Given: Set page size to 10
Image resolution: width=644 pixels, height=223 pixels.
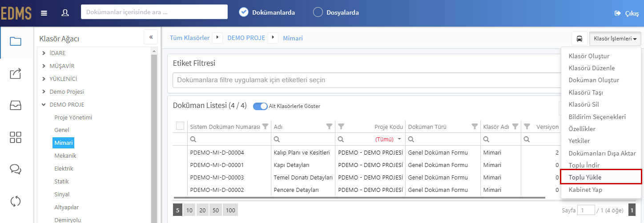Looking at the screenshot, I should (189, 210).
